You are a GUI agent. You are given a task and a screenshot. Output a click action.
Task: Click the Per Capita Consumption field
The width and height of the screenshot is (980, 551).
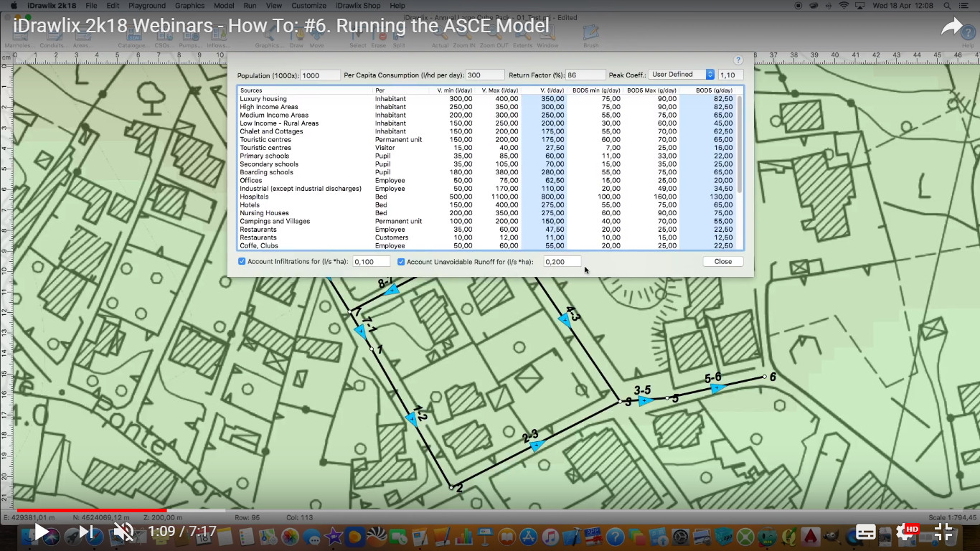pos(485,75)
